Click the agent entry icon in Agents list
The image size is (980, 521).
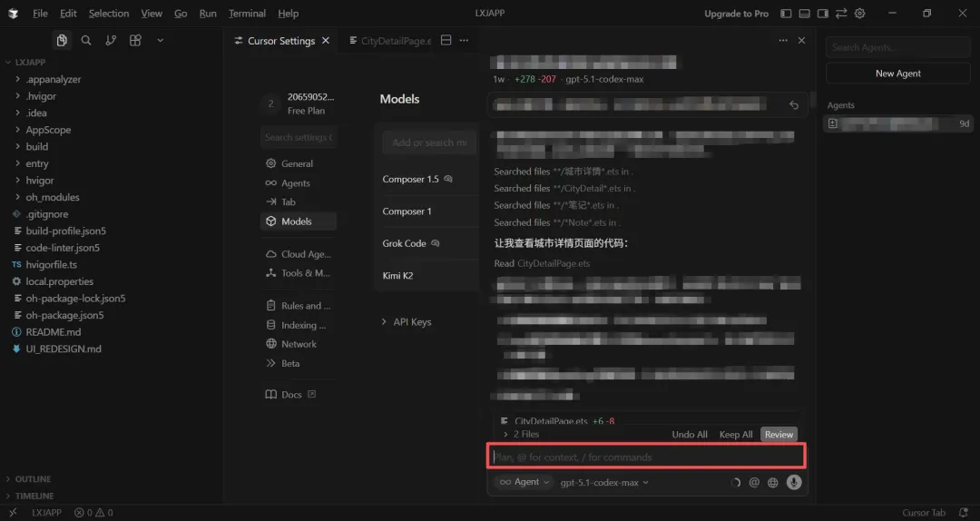pos(833,123)
